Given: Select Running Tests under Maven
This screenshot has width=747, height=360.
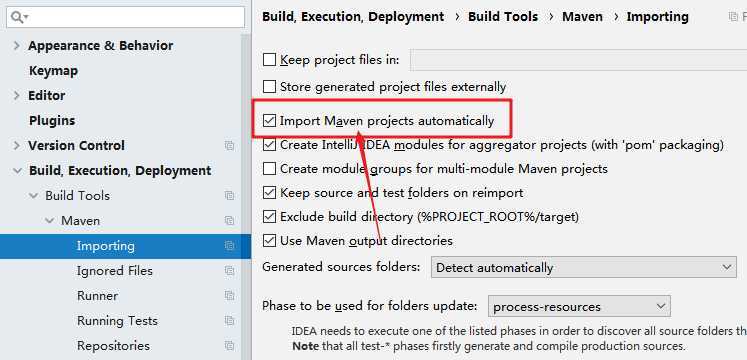Looking at the screenshot, I should point(117,321).
